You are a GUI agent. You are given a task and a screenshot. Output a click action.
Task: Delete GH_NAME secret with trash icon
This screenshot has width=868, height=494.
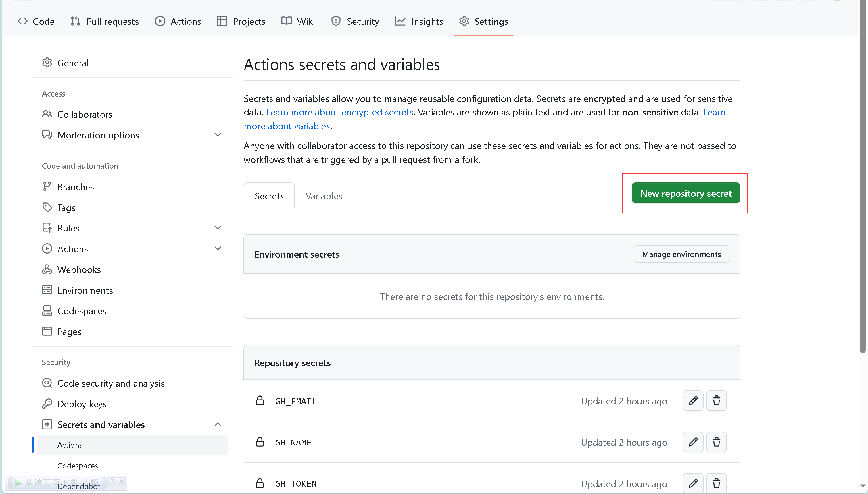[x=716, y=442]
